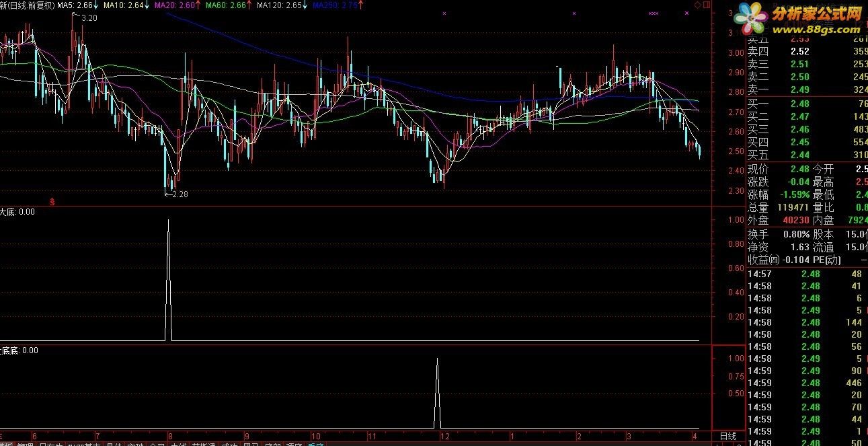Image resolution: width=868 pixels, height=446 pixels.
Task: Click the spike peak in the bottom indicator pane
Action: pyautogui.click(x=438, y=359)
